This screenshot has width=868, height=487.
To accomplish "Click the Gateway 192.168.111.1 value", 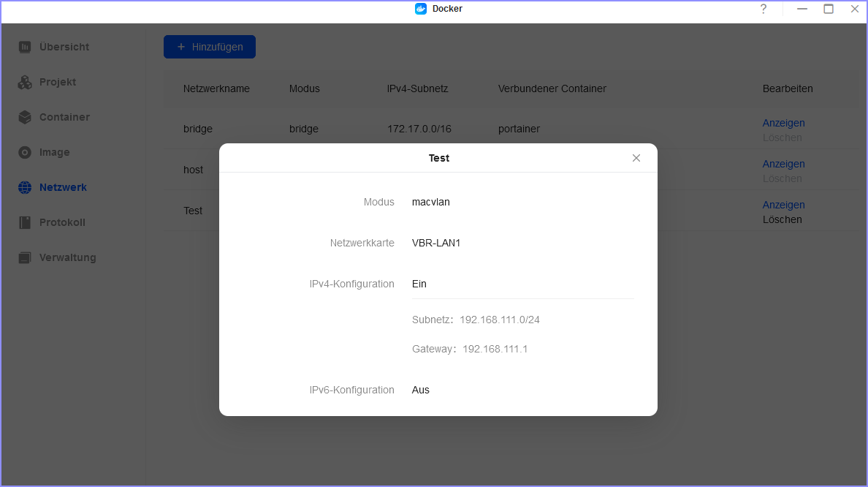I will 495,349.
